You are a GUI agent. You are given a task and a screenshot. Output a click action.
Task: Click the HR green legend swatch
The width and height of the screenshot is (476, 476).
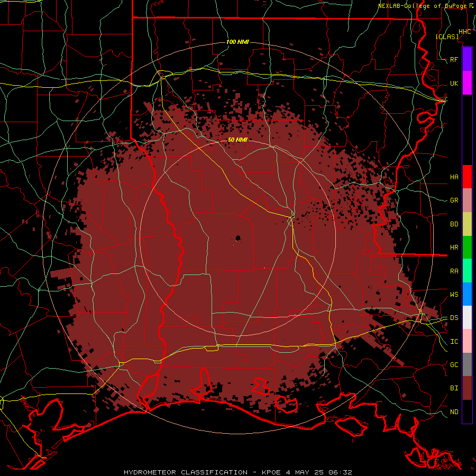pyautogui.click(x=467, y=247)
